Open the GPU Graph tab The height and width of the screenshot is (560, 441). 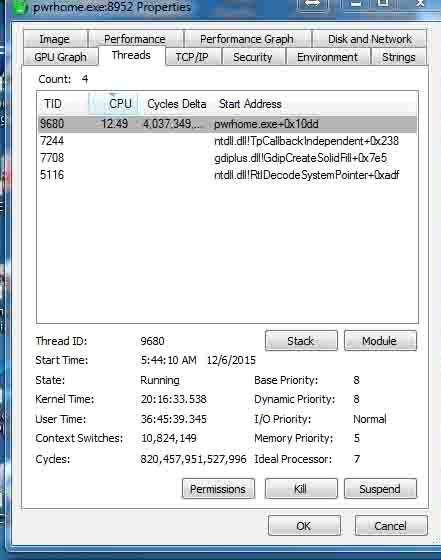coord(60,57)
